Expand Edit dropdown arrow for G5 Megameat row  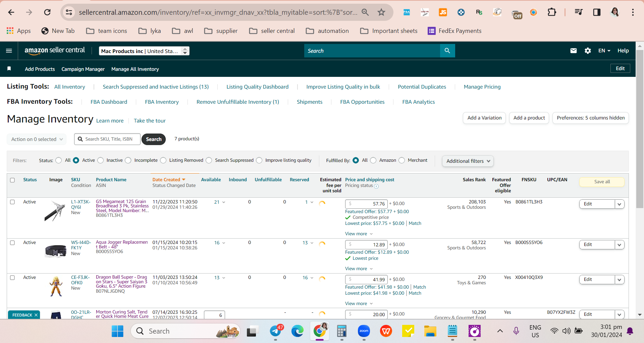click(619, 204)
